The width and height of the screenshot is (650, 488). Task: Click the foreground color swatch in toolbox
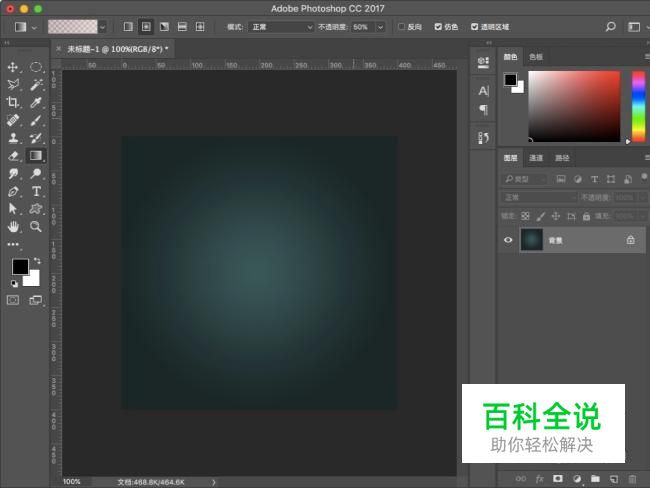tap(20, 266)
